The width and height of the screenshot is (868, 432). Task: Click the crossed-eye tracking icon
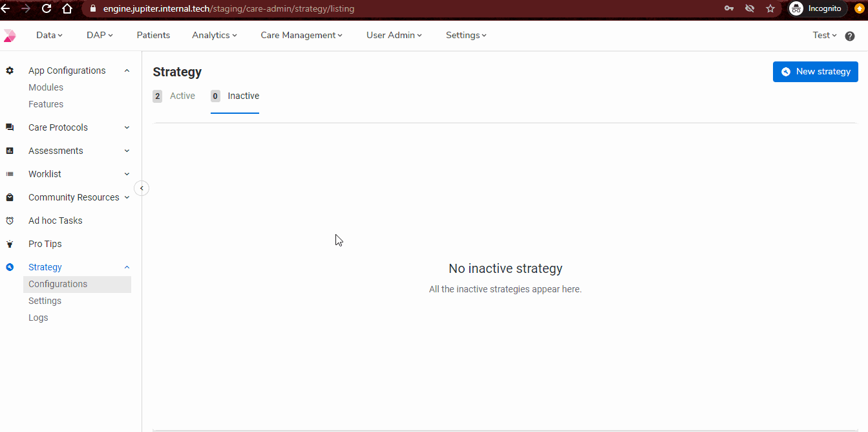pyautogui.click(x=750, y=9)
